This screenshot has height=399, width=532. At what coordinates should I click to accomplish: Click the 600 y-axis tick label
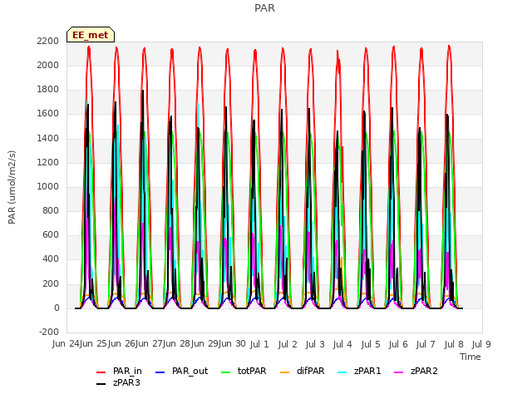click(x=51, y=235)
